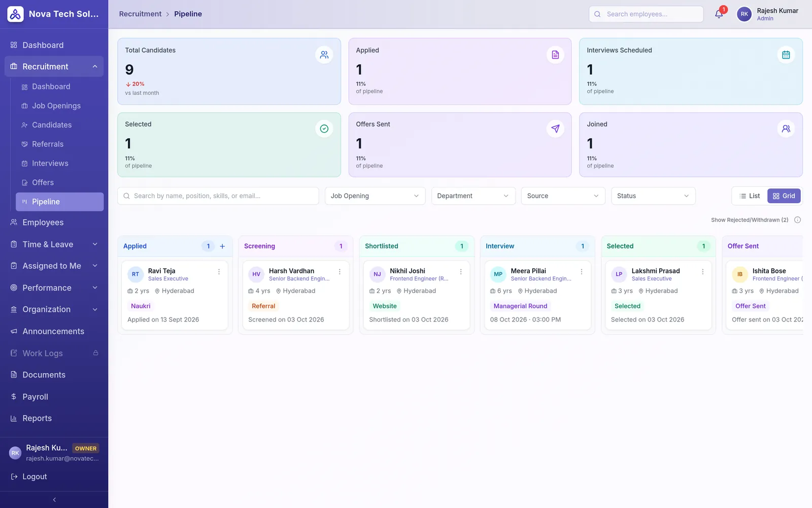Click Selected card checkmark icon
The width and height of the screenshot is (812, 508).
coord(324,129)
